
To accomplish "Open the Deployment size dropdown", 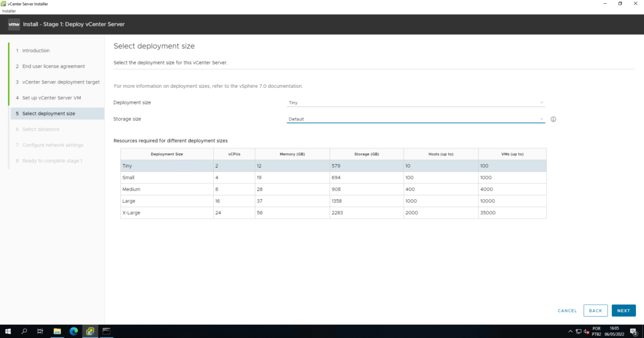I will tap(416, 102).
